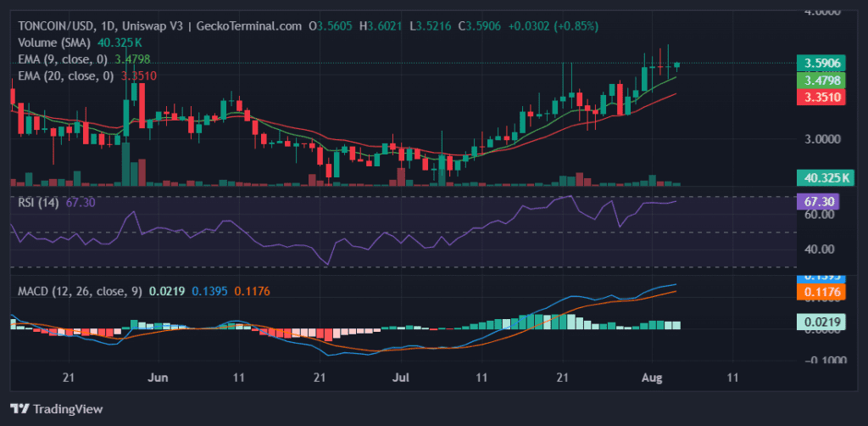Click the H3.6021 high value

(381, 26)
